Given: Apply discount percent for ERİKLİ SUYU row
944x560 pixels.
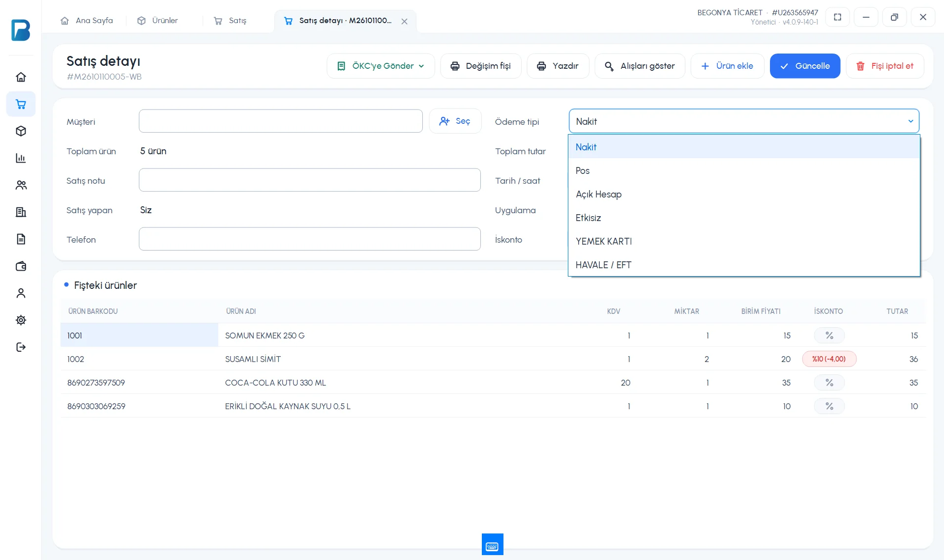Looking at the screenshot, I should 829,406.
